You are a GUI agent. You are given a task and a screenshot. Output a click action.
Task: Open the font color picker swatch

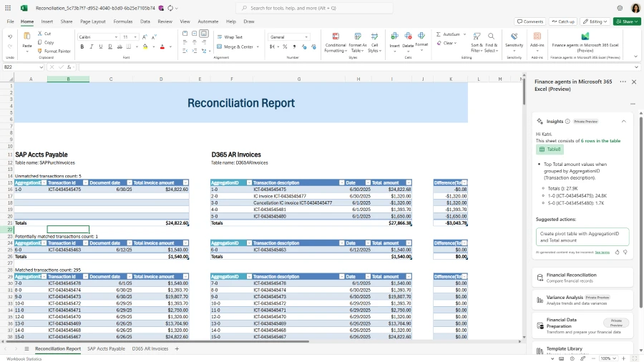[161, 47]
